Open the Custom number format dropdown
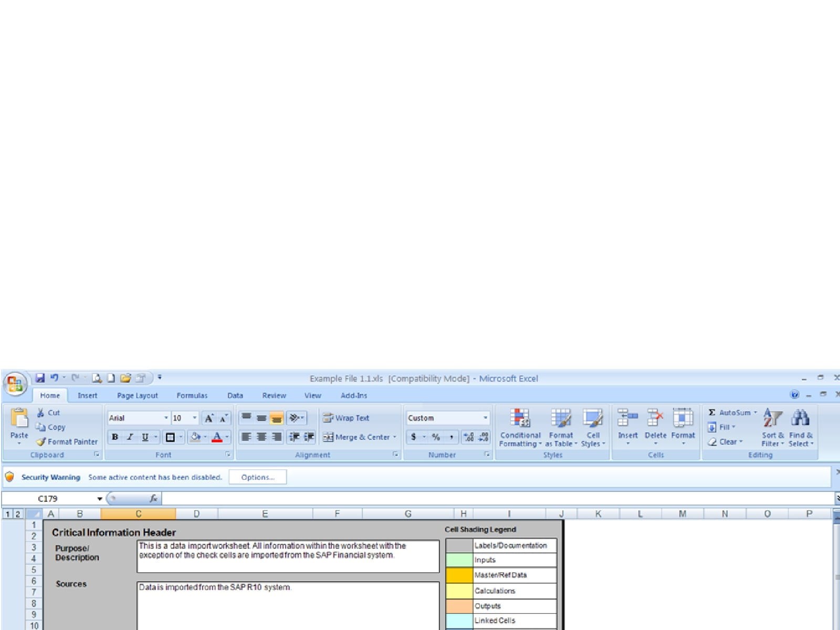The height and width of the screenshot is (630, 840). tap(485, 418)
